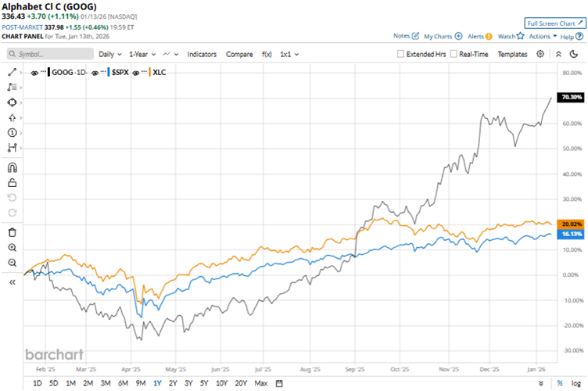This screenshot has width=588, height=391.
Task: Choose the arrow marker tool
Action: [12, 118]
